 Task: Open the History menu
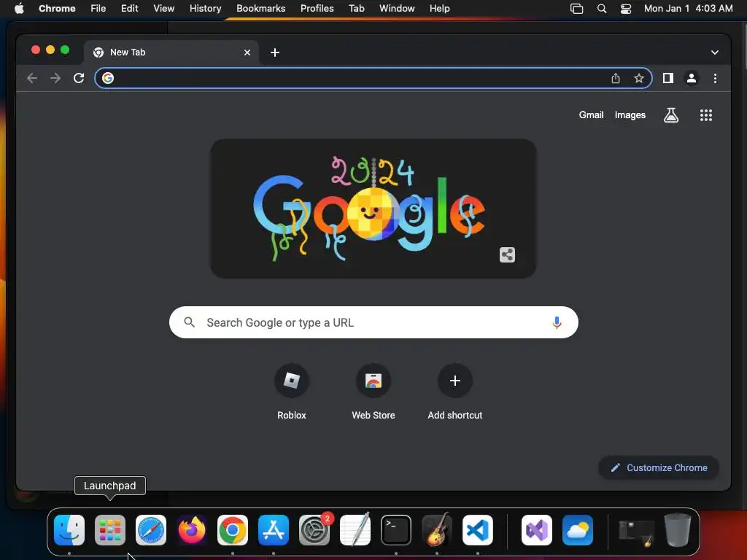tap(205, 9)
